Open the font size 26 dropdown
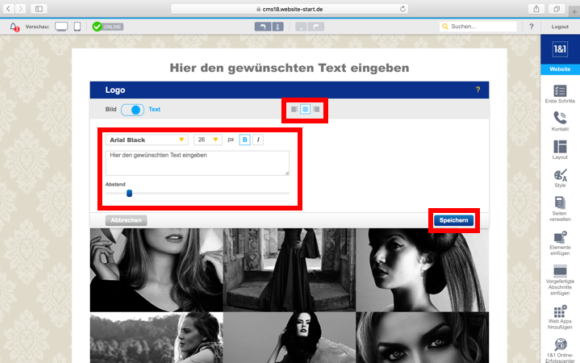This screenshot has width=580, height=363. pyautogui.click(x=208, y=140)
